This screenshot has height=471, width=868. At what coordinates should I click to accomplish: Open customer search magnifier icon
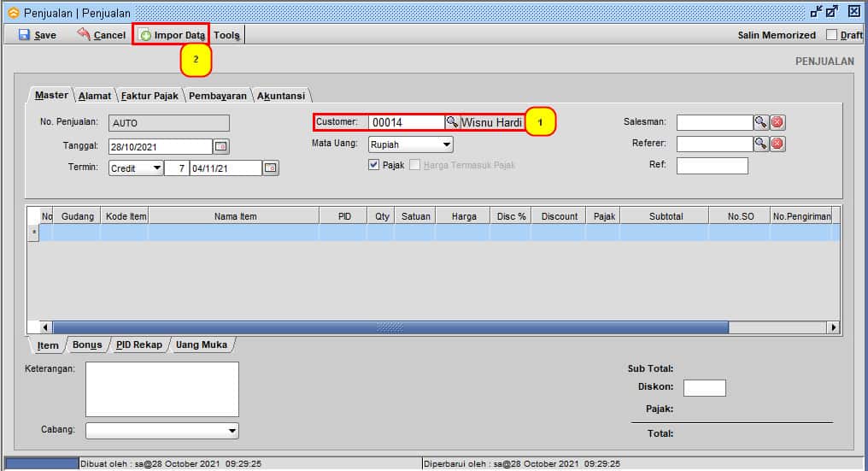point(453,122)
